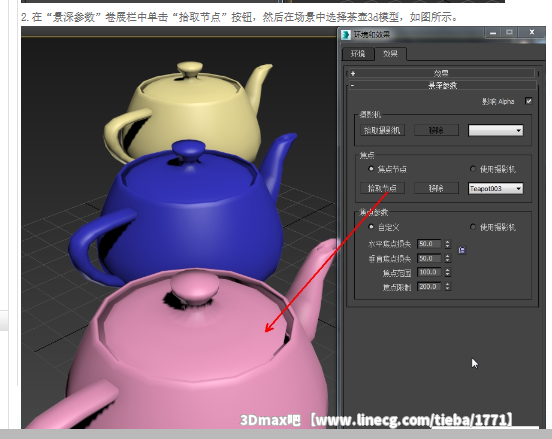The image size is (552, 439).
Task: Click the 焦点限制 200.0 field
Action: click(429, 287)
